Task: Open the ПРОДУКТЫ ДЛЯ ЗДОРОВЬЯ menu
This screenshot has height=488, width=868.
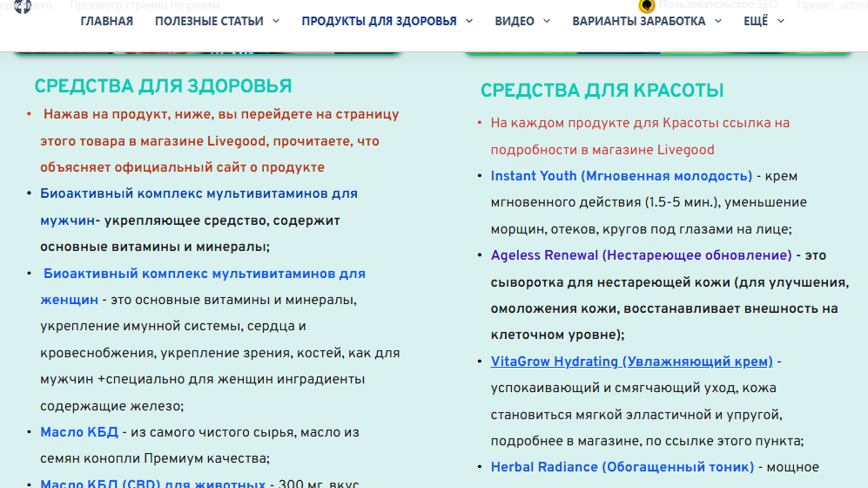Action: pos(379,21)
